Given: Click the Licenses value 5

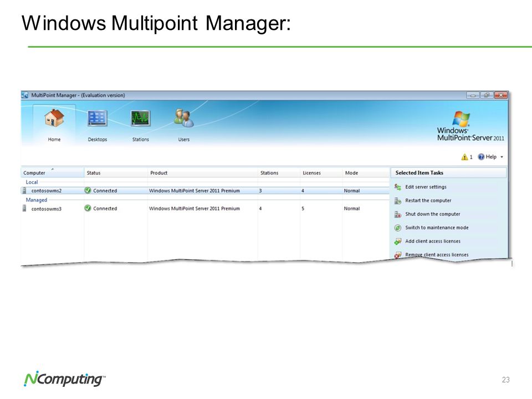Looking at the screenshot, I should pyautogui.click(x=303, y=208).
